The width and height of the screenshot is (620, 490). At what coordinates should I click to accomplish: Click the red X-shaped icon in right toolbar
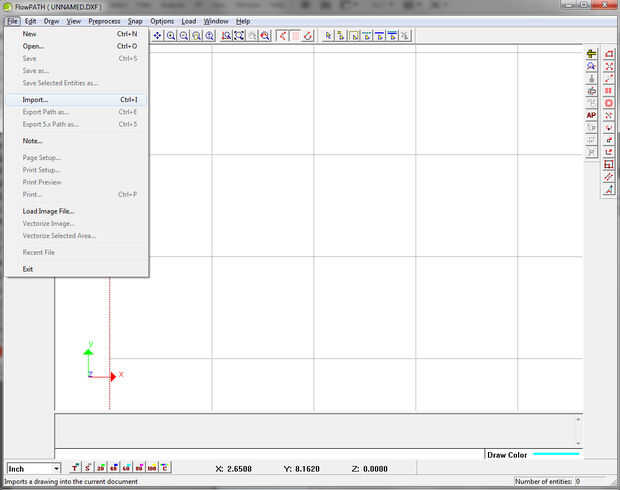[x=609, y=66]
